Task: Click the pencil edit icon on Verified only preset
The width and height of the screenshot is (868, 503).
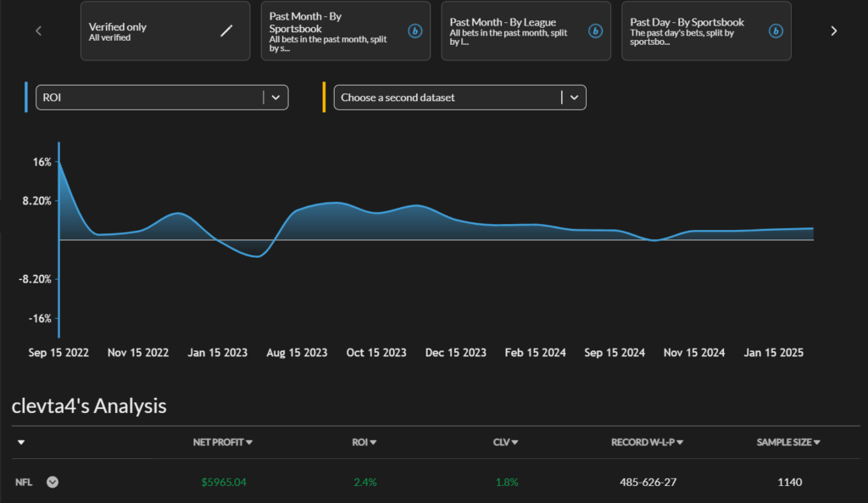Action: pos(226,29)
